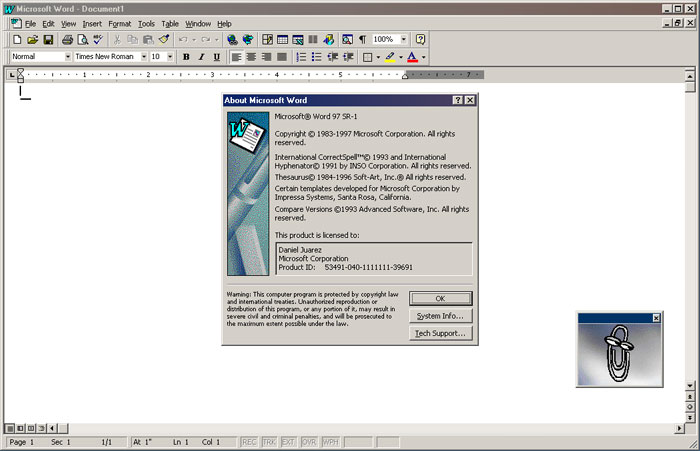Click the right indent marker on ruler
Screen dimensions: 700x451
(405, 76)
